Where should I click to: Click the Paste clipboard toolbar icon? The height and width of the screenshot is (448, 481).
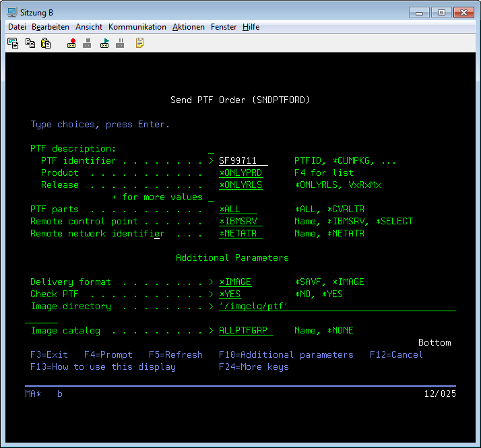click(46, 43)
